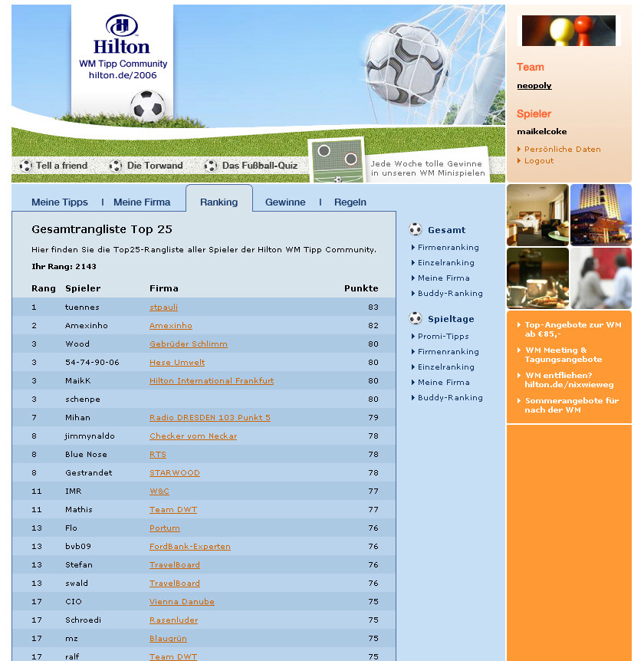Open the Gewinne tab
Image resolution: width=644 pixels, height=661 pixels.
[x=285, y=202]
